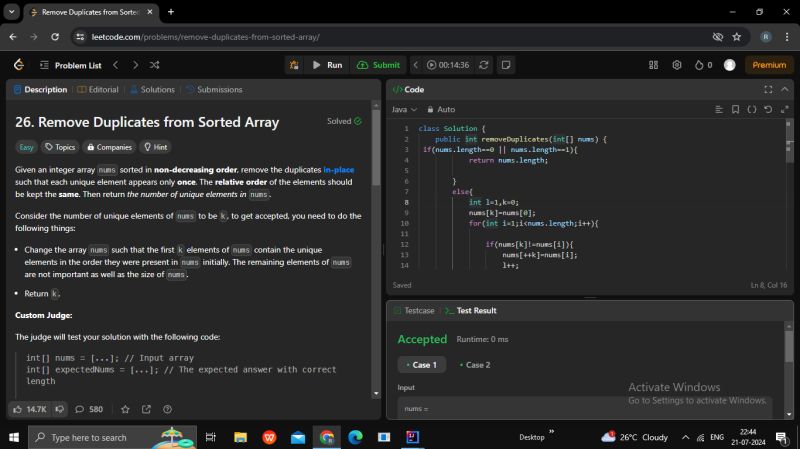Open the Problem List panel
Screen dimensions: 800x449
[x=70, y=65]
